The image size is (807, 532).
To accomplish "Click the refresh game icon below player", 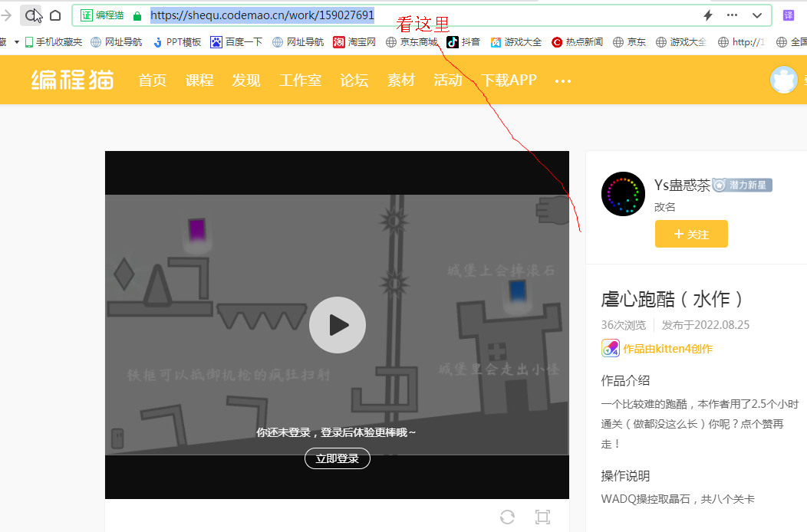I will click(507, 517).
